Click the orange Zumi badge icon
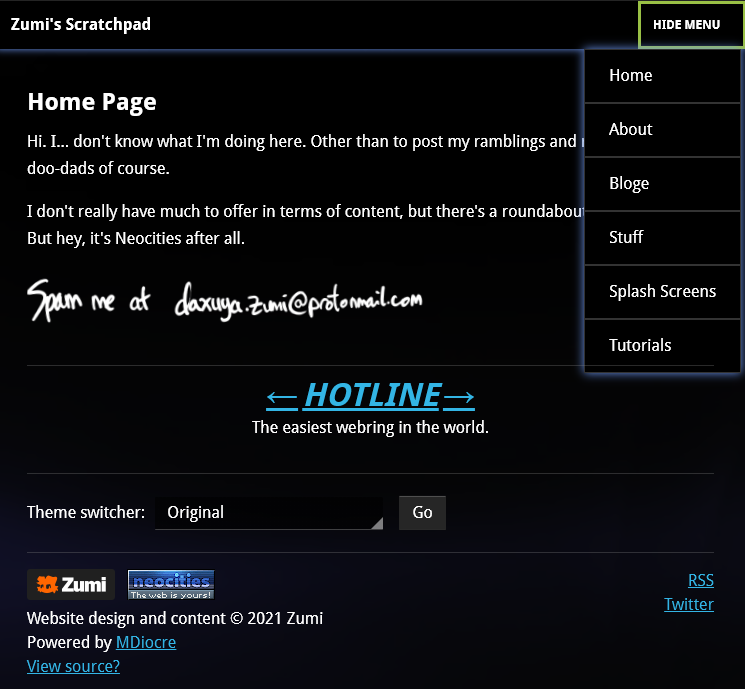The width and height of the screenshot is (745, 689). pyautogui.click(x=70, y=584)
